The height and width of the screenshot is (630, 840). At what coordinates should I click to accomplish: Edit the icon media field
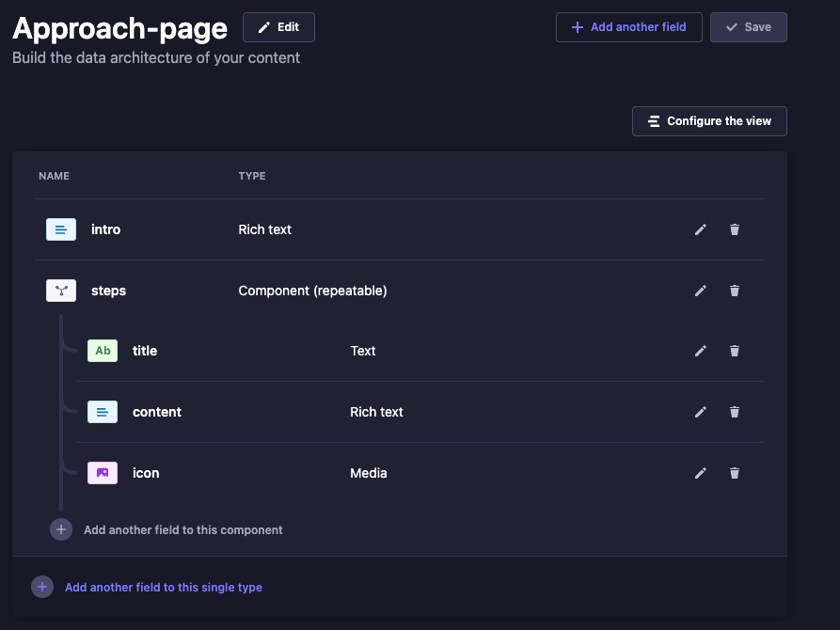click(700, 473)
